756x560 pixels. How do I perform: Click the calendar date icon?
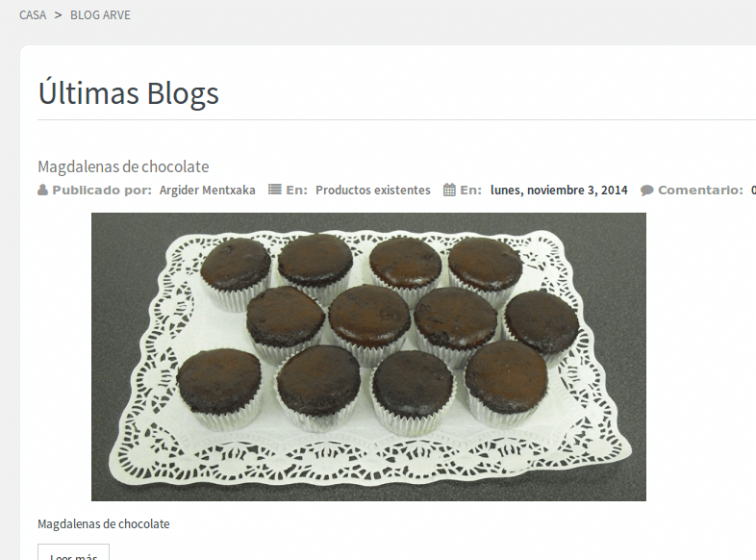[449, 191]
